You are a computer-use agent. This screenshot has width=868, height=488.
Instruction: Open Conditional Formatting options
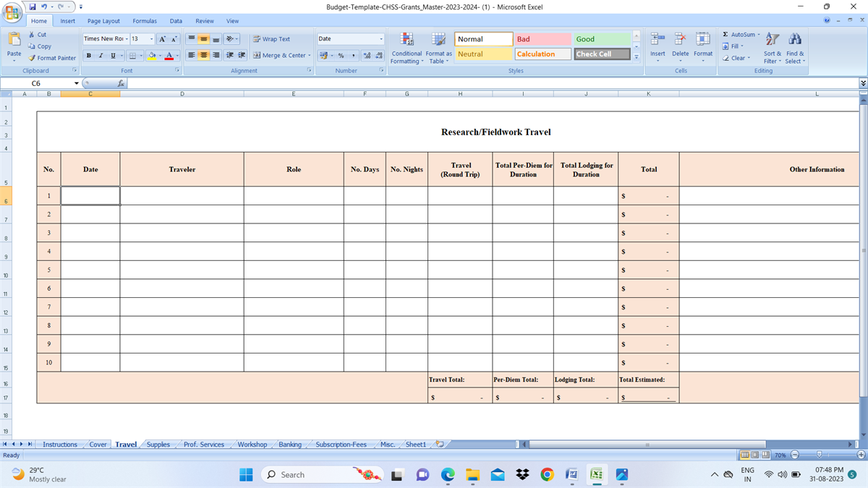(406, 46)
